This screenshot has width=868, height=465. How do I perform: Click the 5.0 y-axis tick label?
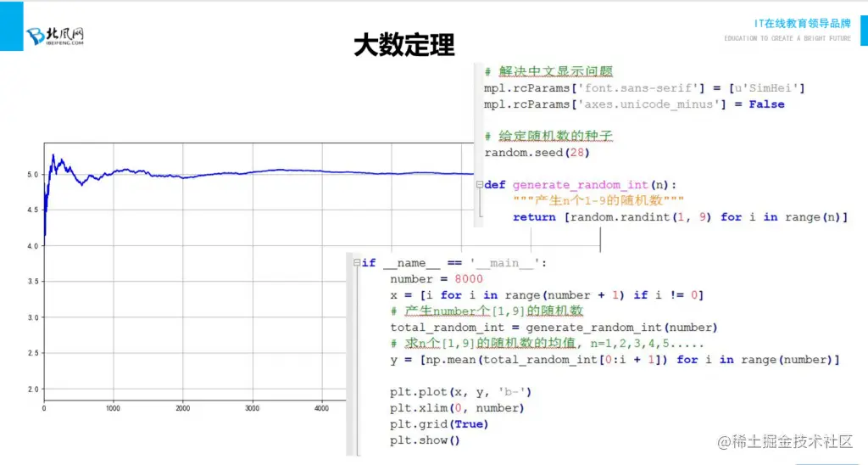pos(33,175)
